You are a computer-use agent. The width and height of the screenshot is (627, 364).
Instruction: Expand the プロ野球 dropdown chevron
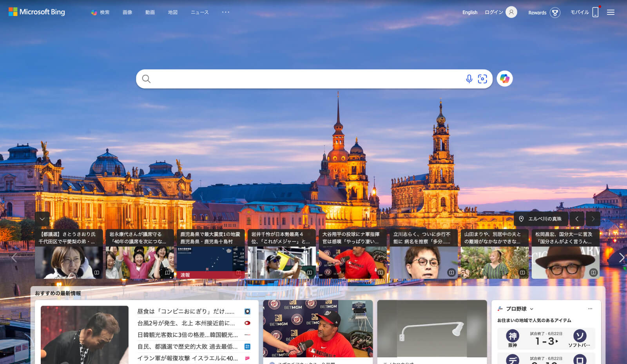click(x=531, y=309)
